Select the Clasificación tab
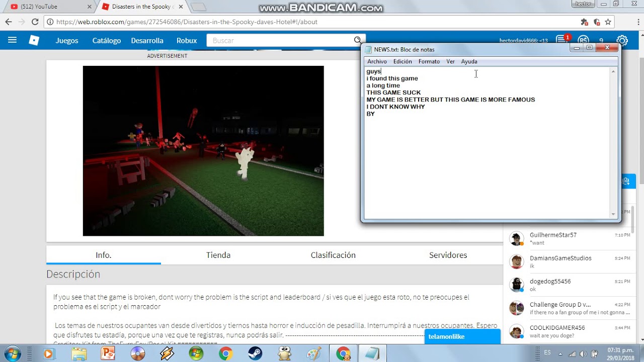 333,255
